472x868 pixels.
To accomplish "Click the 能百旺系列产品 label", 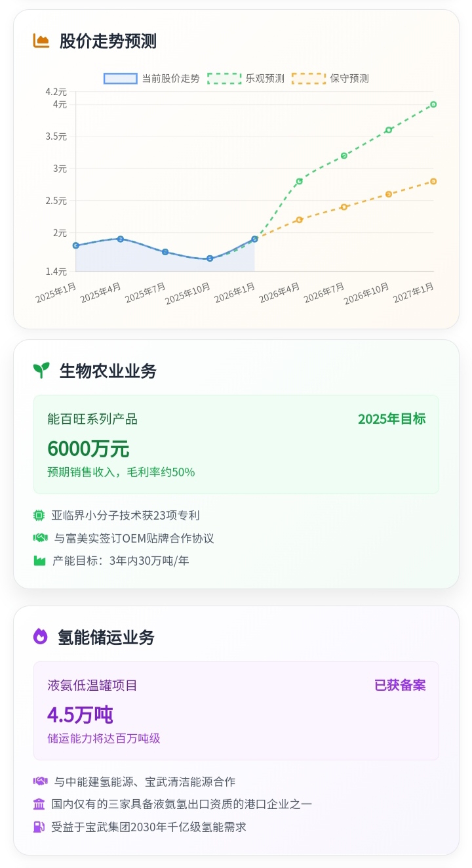I will point(92,419).
